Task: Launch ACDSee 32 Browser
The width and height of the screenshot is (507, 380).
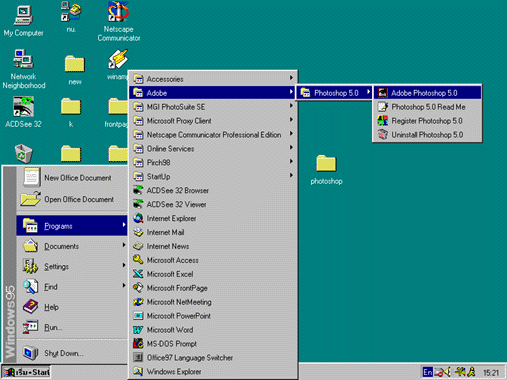Action: 213,190
